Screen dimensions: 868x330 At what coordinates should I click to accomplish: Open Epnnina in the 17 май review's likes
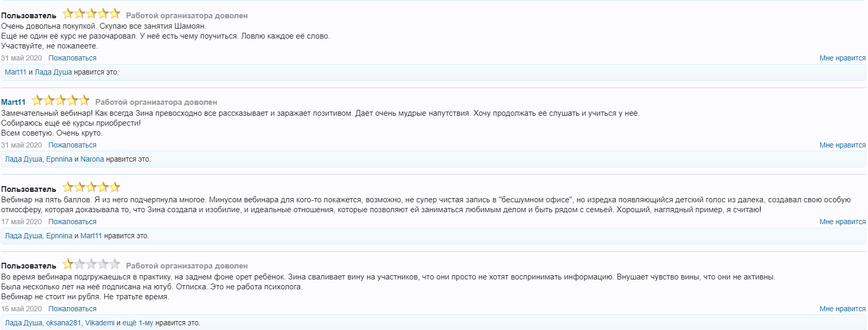click(x=59, y=236)
